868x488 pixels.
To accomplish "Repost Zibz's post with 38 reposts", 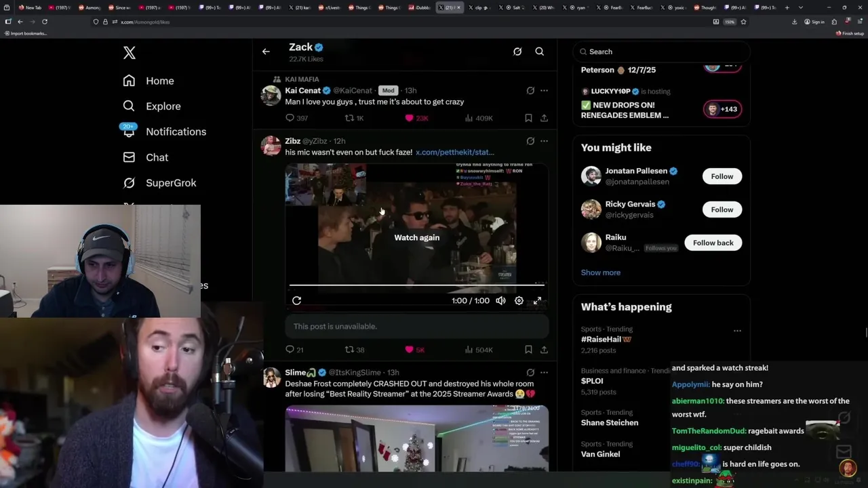I will [355, 350].
